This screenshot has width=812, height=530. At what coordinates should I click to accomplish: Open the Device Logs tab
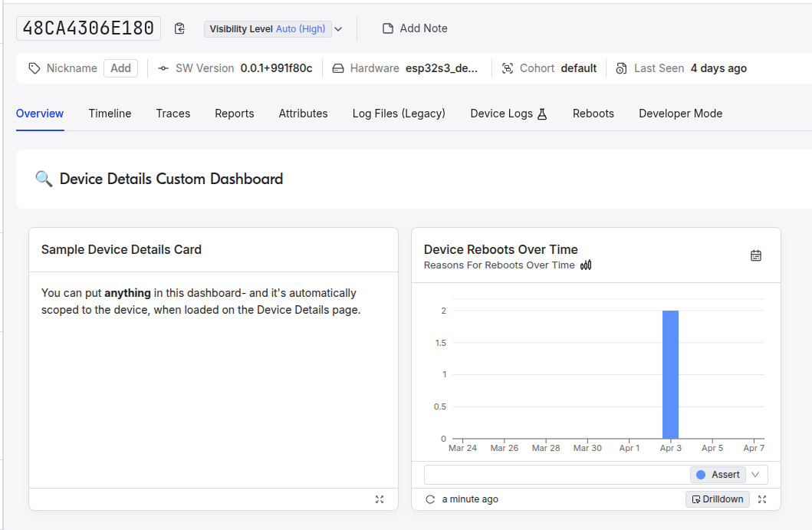coord(502,113)
